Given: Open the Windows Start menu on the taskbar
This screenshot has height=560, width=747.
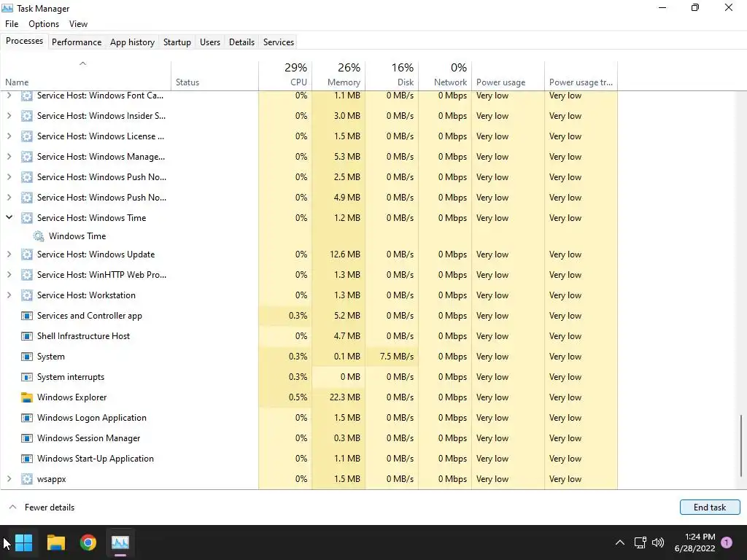Looking at the screenshot, I should pyautogui.click(x=23, y=542).
